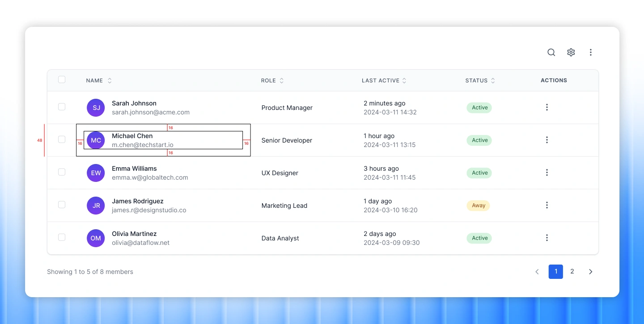
Task: Open the actions menu for Olivia Martinez
Action: 547,238
